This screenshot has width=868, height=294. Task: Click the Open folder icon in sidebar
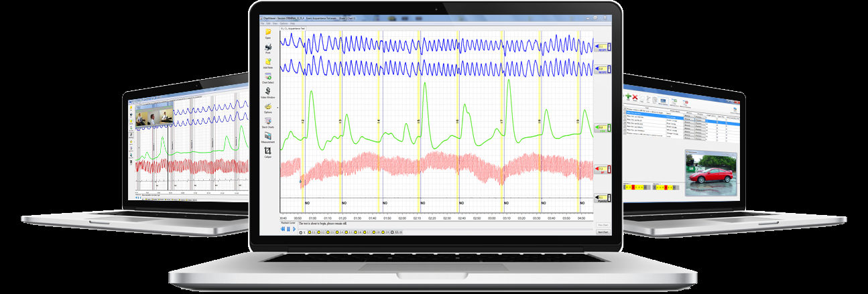pos(268,32)
